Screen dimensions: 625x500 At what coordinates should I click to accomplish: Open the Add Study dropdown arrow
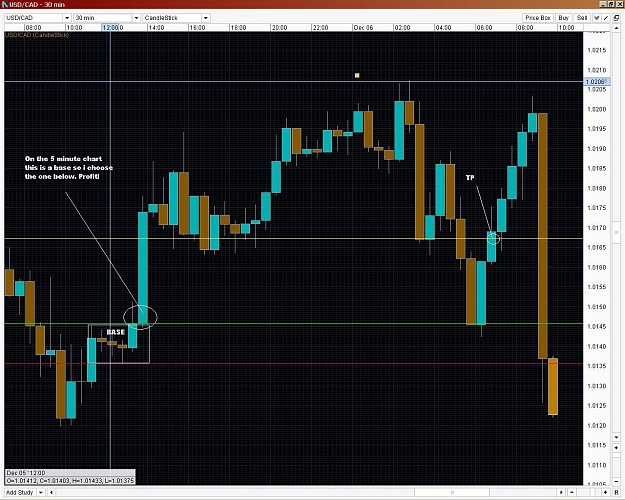pyautogui.click(x=41, y=492)
